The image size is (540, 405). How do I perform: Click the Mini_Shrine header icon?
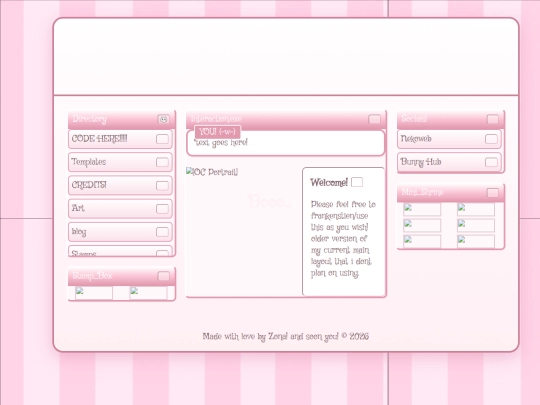tap(492, 193)
